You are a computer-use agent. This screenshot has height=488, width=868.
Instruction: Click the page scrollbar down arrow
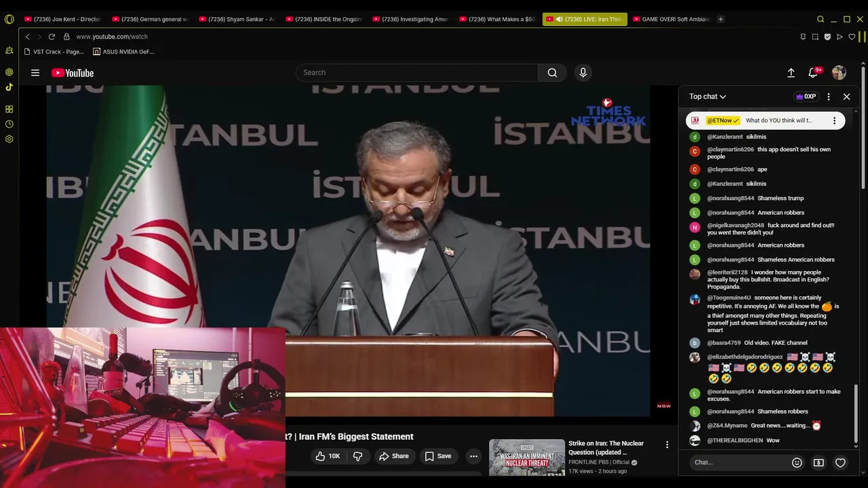pos(863,472)
